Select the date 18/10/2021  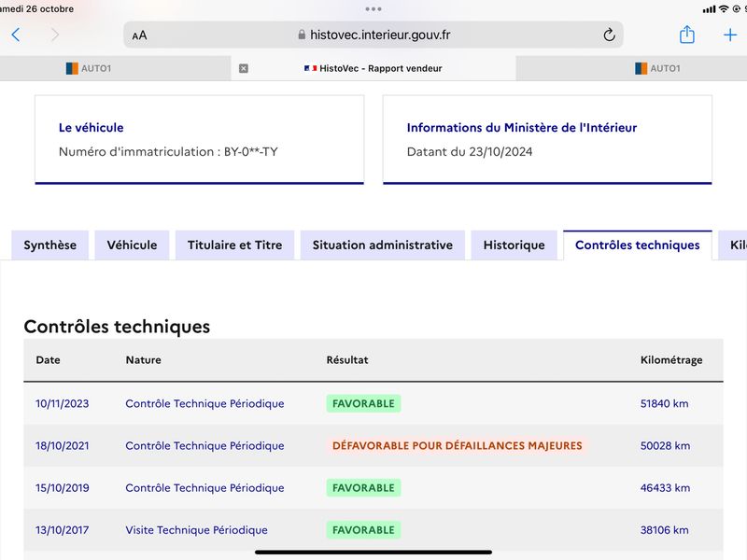pos(62,446)
